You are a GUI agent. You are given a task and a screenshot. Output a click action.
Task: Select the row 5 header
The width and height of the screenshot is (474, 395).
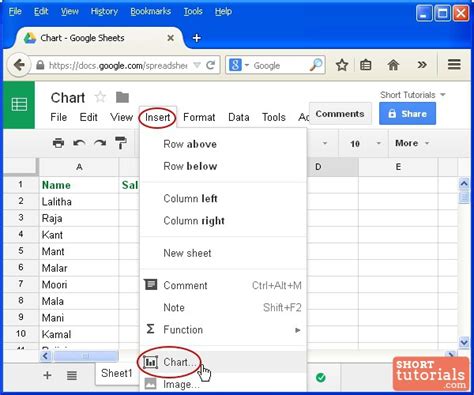[x=21, y=251]
